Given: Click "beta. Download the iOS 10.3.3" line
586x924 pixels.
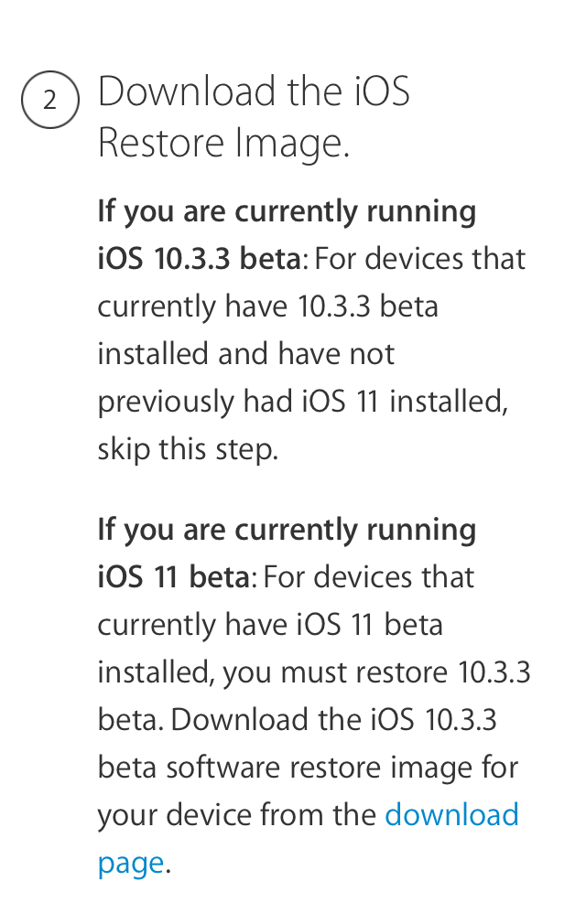Looking at the screenshot, I should [298, 720].
